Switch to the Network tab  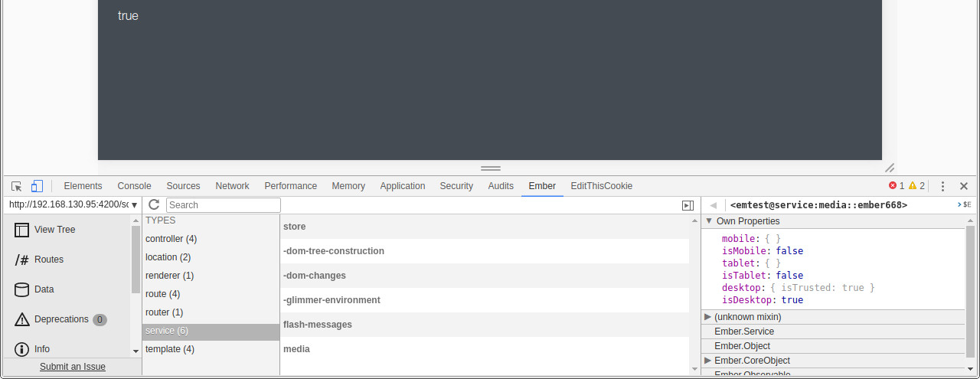(x=232, y=186)
